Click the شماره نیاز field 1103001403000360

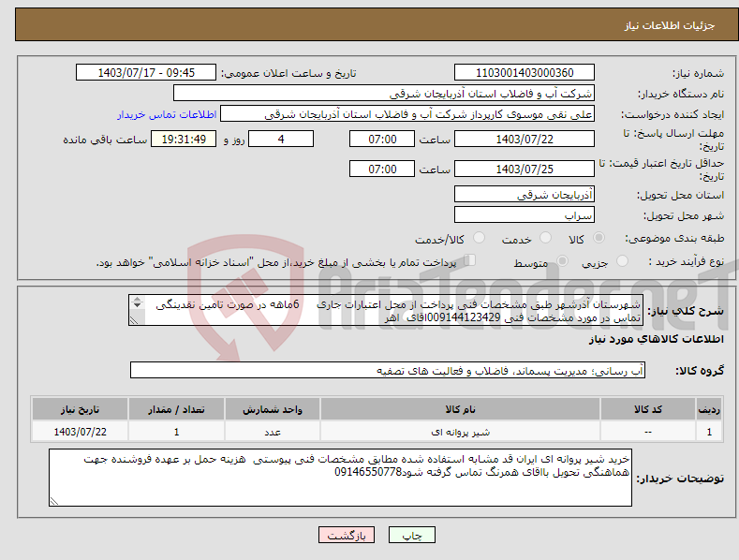(x=525, y=73)
